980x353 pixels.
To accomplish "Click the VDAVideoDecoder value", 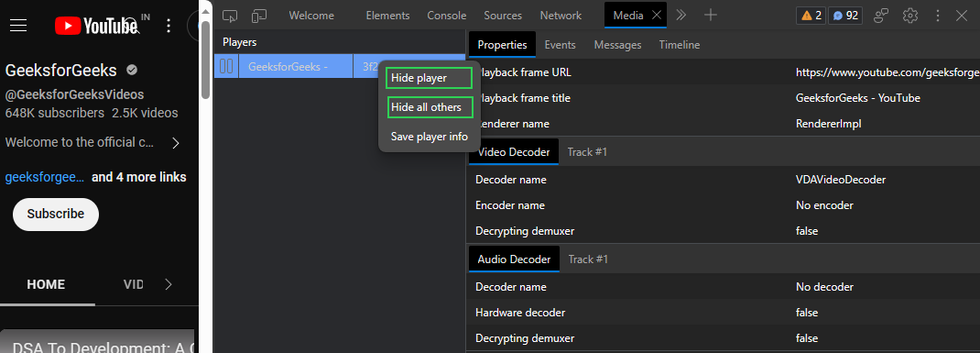I will tap(841, 180).
